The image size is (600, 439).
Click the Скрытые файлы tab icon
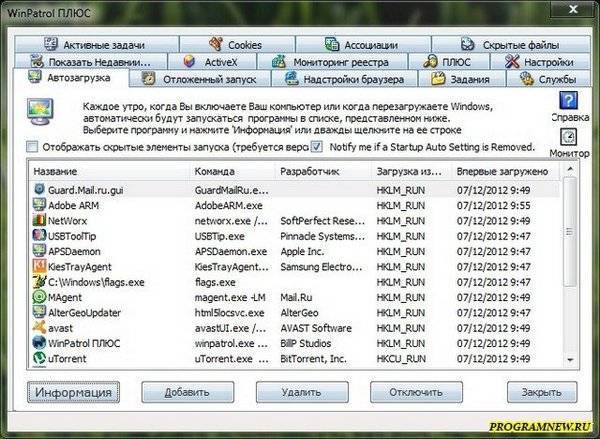468,44
